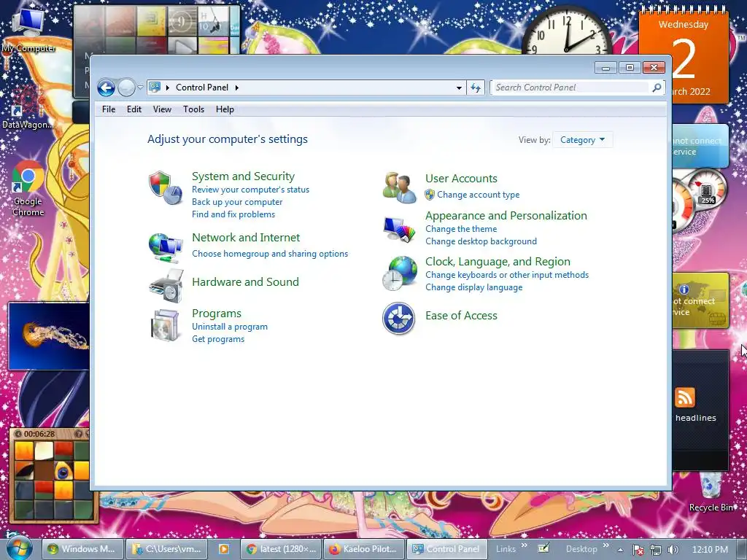Click the volume speaker tray icon
Screen dimensions: 747x560
pyautogui.click(x=673, y=550)
